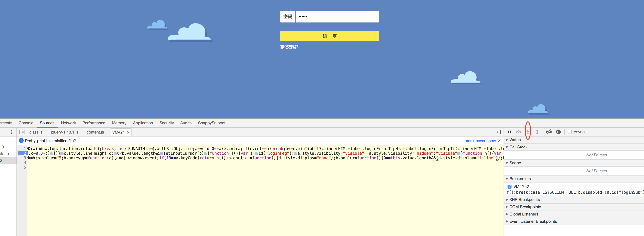
Task: Click the step into function arrow
Action: pyautogui.click(x=528, y=132)
